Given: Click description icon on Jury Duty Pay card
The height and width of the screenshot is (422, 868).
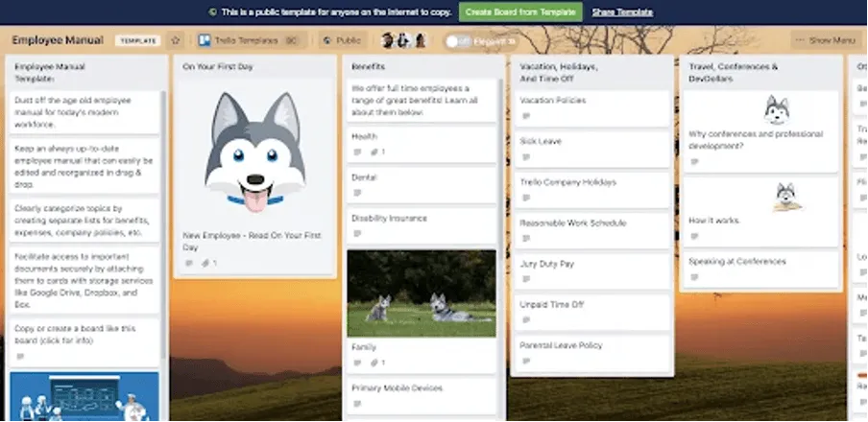Looking at the screenshot, I should point(525,280).
